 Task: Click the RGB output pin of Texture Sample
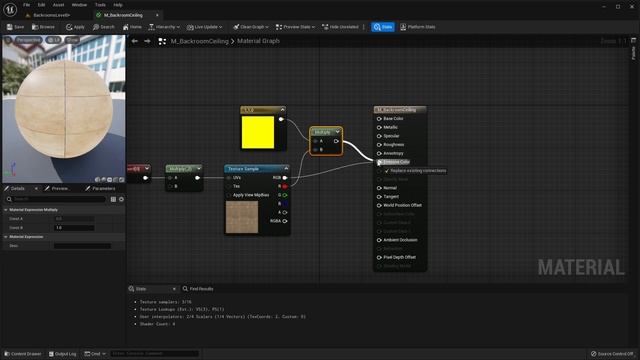point(284,178)
